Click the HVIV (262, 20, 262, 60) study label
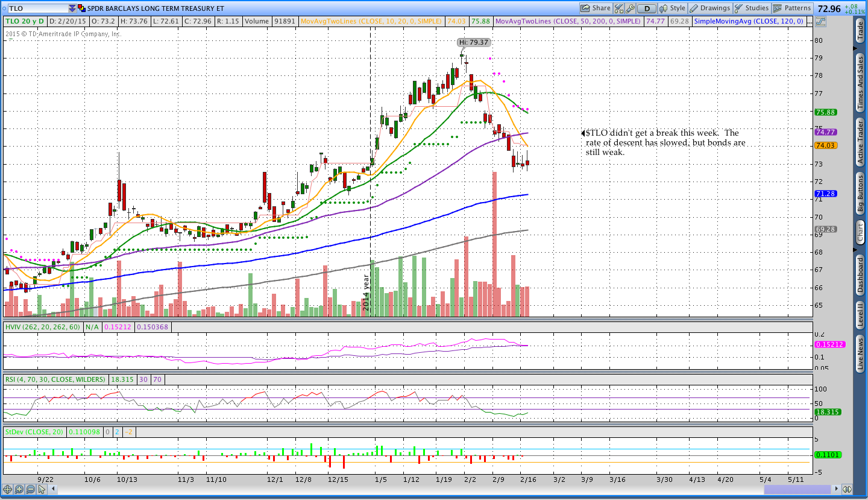The height and width of the screenshot is (500, 868). [x=43, y=327]
